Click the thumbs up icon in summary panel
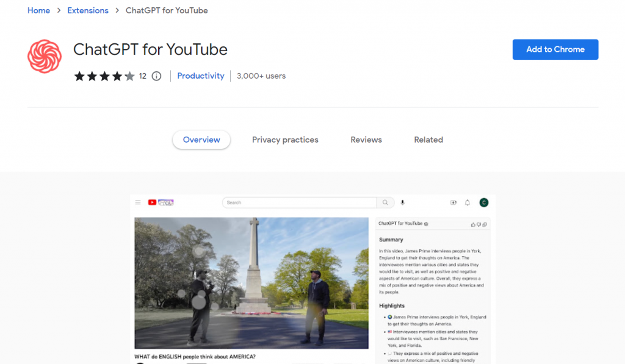625x364 pixels. coord(473,224)
